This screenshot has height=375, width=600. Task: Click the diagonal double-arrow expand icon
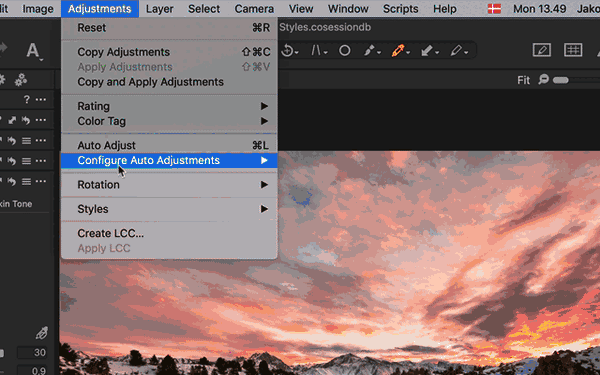[12, 120]
